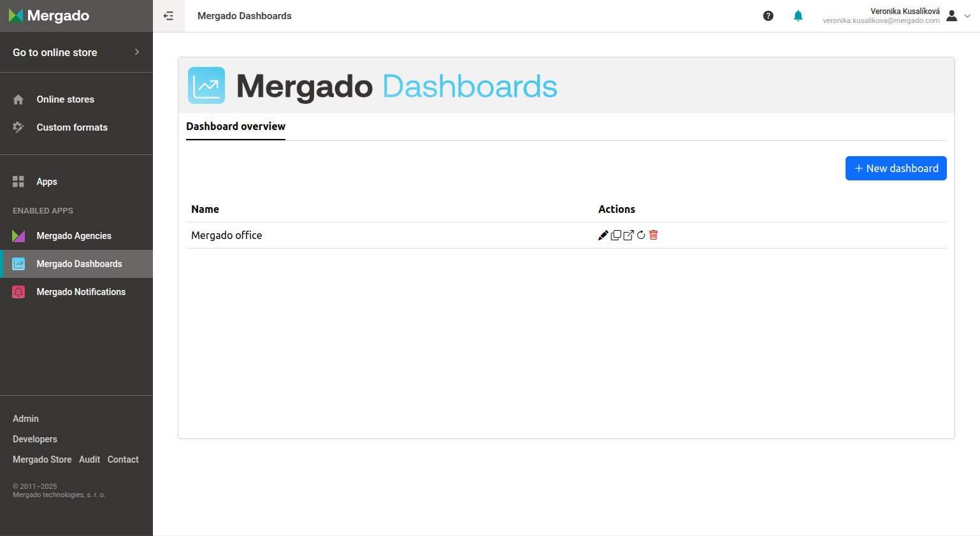This screenshot has width=980, height=536.
Task: Duplicate the Mergado office dashboard
Action: tap(616, 235)
